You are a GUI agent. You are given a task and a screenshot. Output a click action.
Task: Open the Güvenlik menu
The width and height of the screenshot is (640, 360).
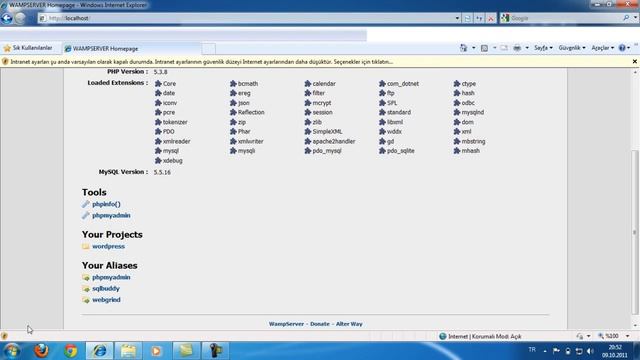click(x=572, y=48)
